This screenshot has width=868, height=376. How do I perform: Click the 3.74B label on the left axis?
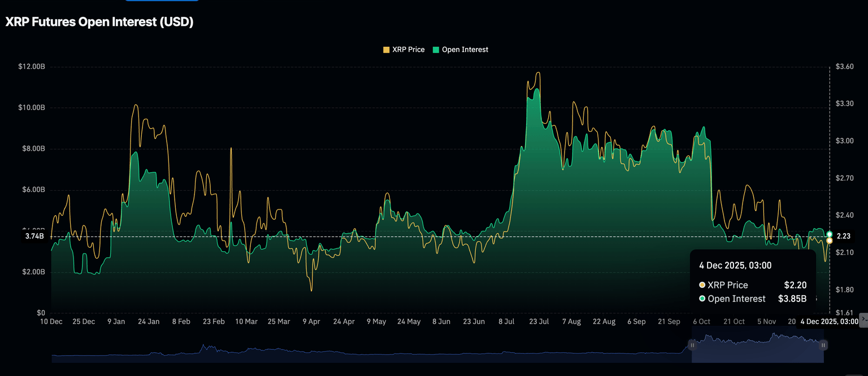click(34, 237)
